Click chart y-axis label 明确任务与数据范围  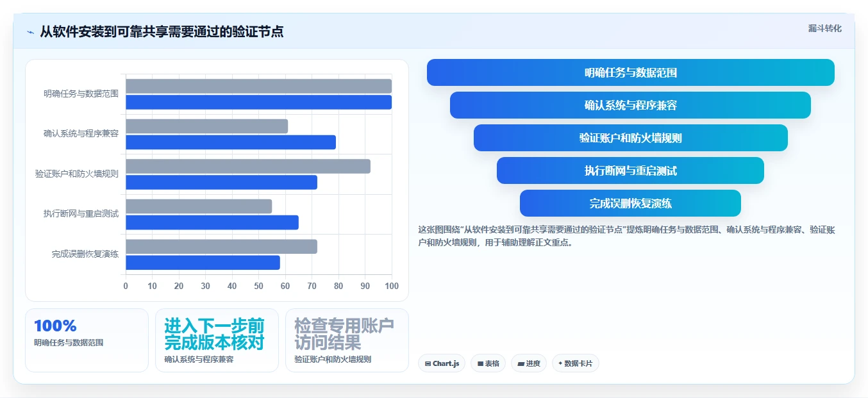tap(81, 94)
